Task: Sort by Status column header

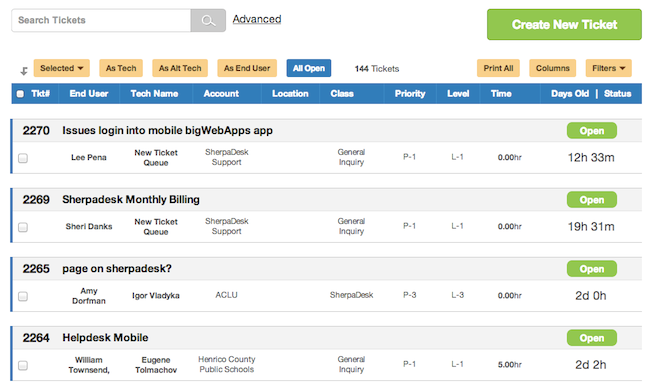Action: [618, 94]
